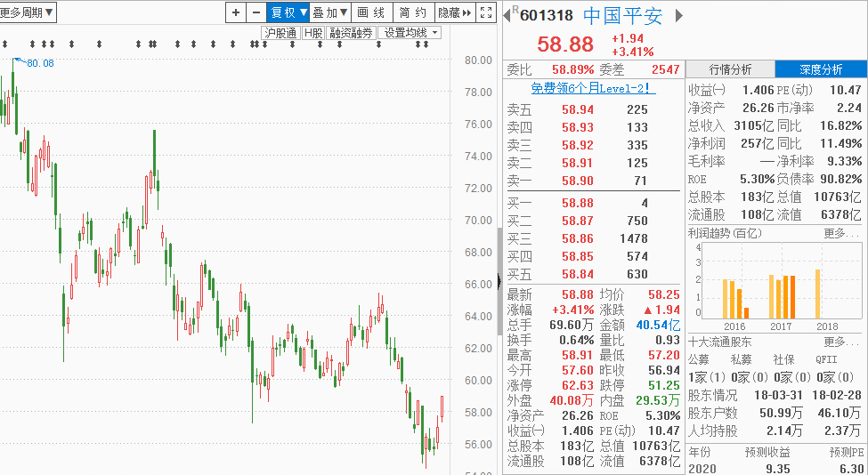Click the 买三 price 58.86

tap(578, 238)
